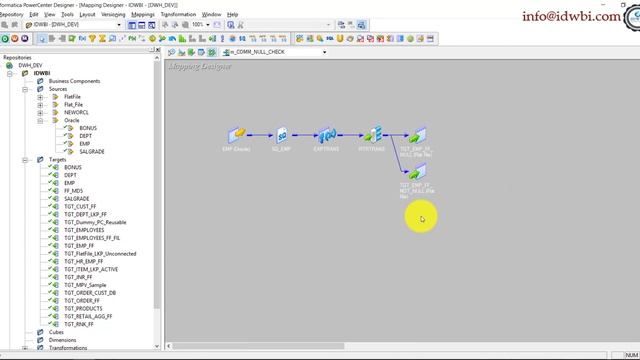The height and width of the screenshot is (360, 640).
Task: Click the workspace scroll-left arrow
Action: click(169, 346)
